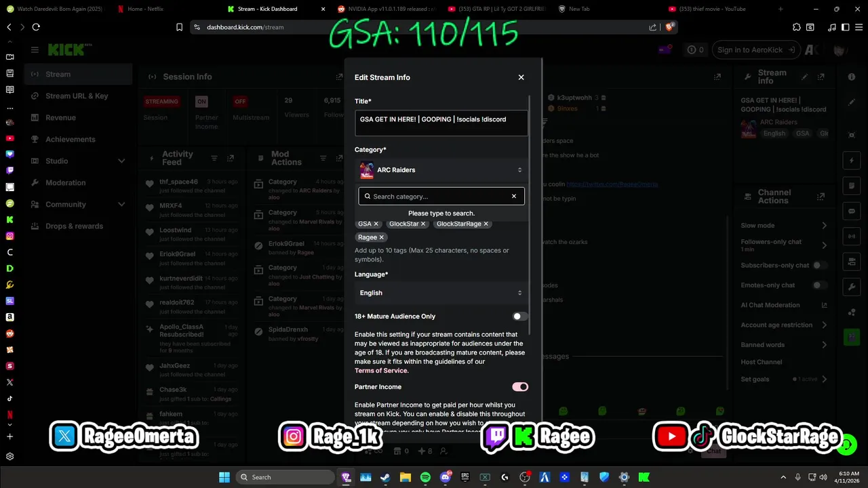Open the Stream sidebar menu item
Image resolution: width=868 pixels, height=488 pixels.
79,75
